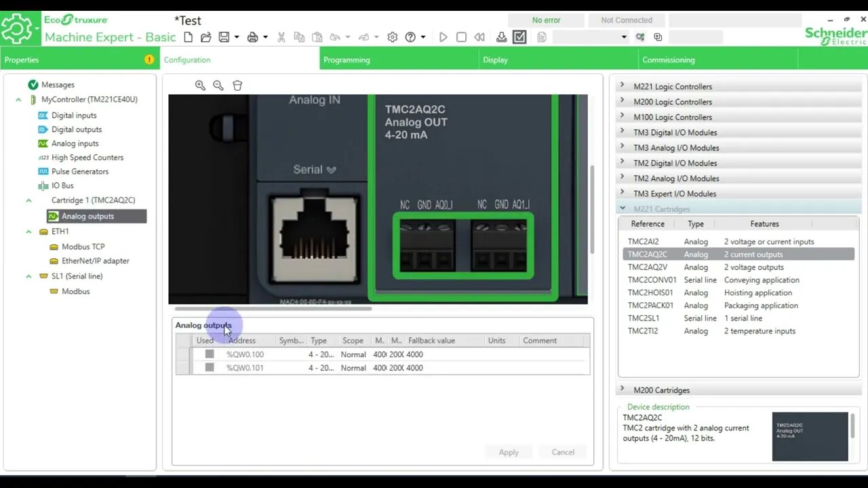Click Type cell for %QW0.101 row
This screenshot has height=488, width=868.
[x=321, y=368]
